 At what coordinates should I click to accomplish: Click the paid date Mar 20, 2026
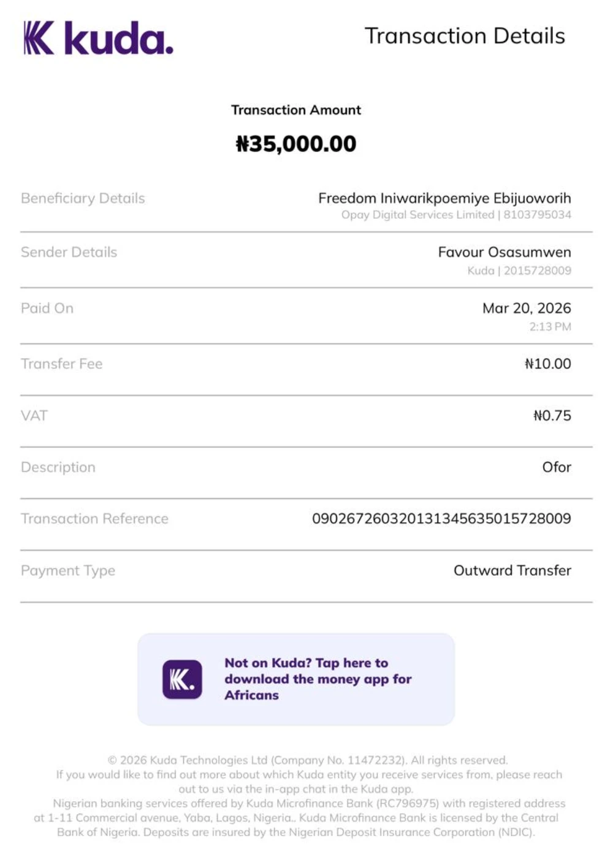tap(527, 308)
